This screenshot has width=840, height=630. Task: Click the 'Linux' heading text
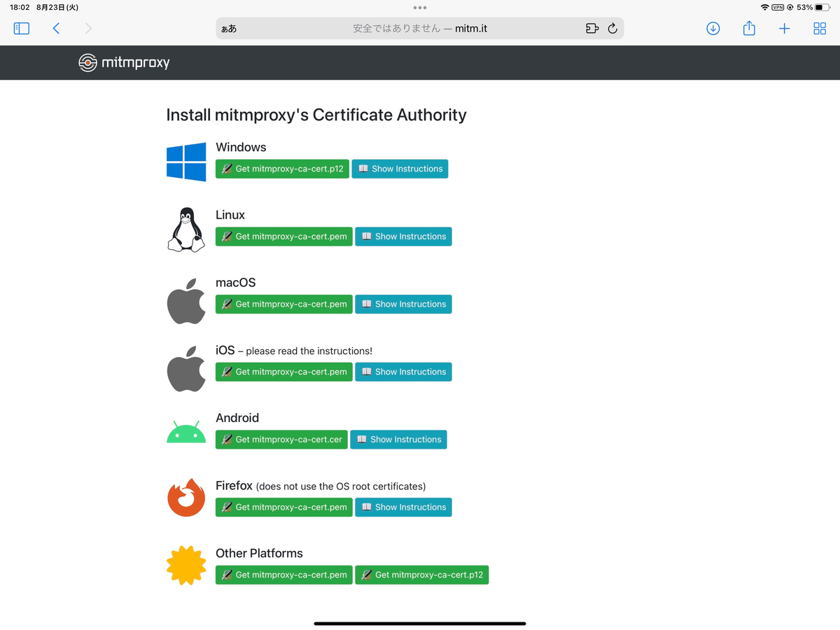tap(230, 215)
